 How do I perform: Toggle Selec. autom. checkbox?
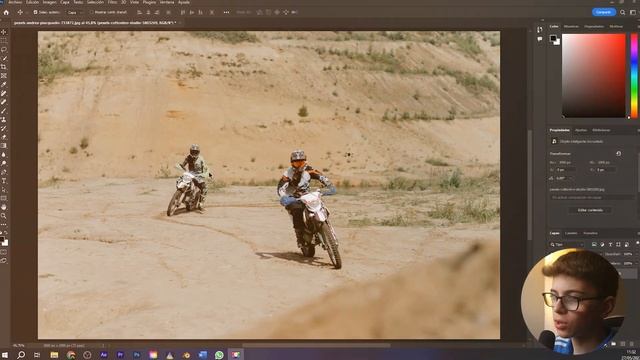tap(36, 12)
